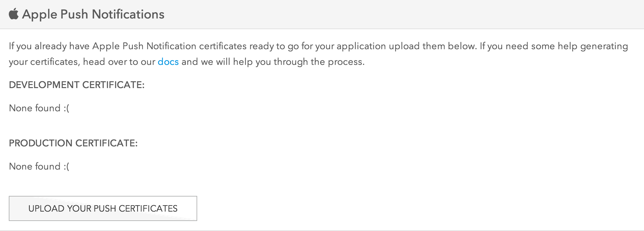Click the Apple logo icon
644x231 pixels.
tap(14, 14)
